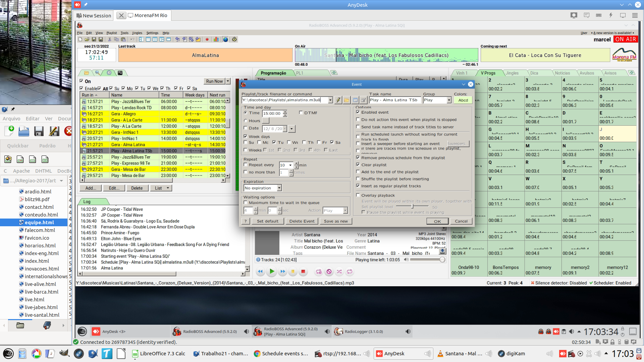Screen dimensions: 644x362
Task: Click the red Record icon in RadioBOSS toolbar
Action: click(x=207, y=40)
